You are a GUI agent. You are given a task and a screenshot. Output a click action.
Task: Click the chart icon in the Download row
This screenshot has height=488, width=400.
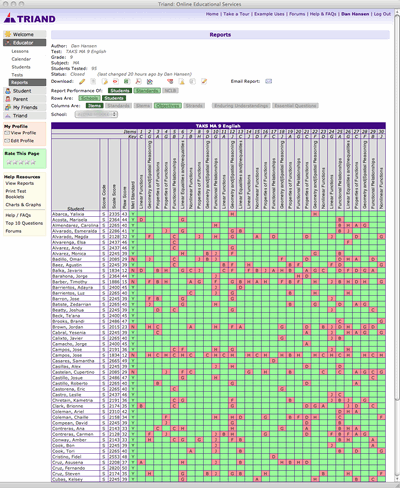[x=150, y=81]
